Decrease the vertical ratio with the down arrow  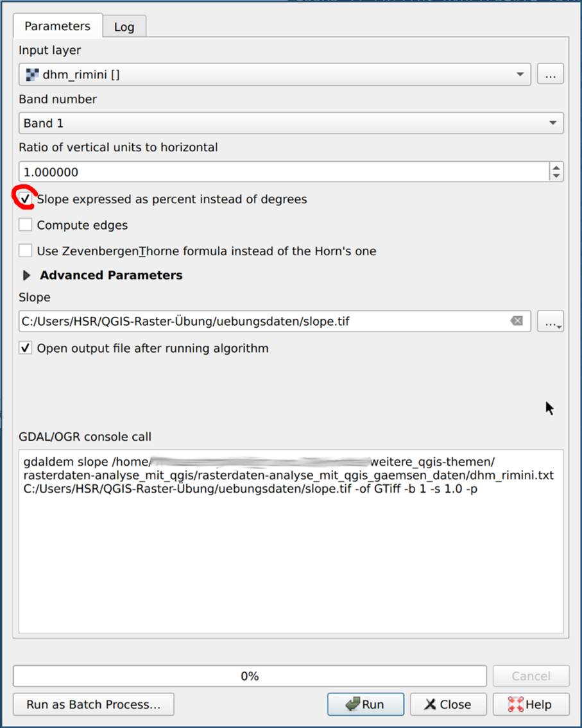click(x=556, y=176)
